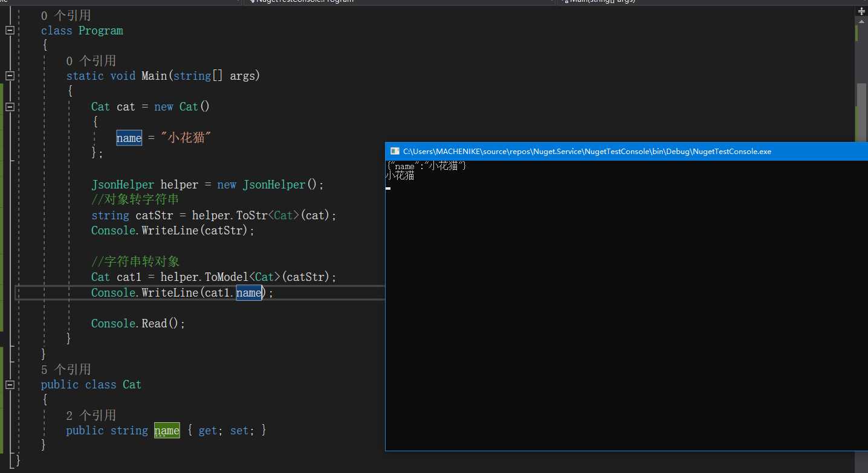Viewport: 868px width, 473px height.
Task: Open the '0 个引用' CodeLens above class Program
Action: (x=66, y=15)
